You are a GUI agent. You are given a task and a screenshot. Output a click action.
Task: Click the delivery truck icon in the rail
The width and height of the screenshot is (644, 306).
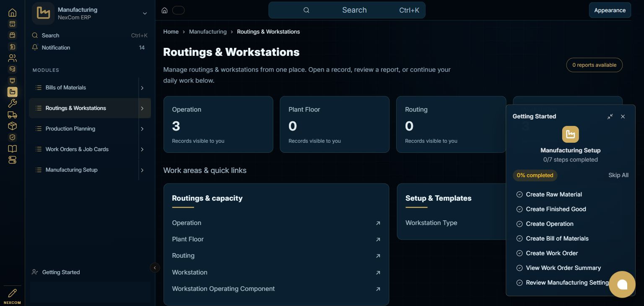click(12, 115)
